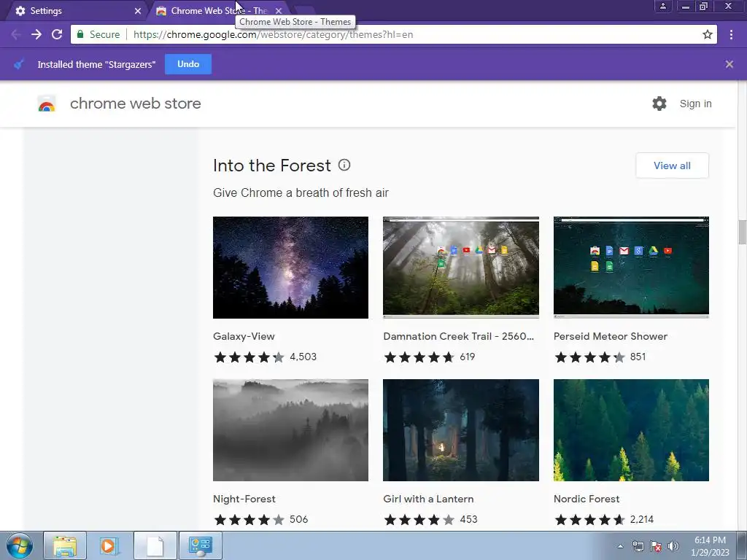The height and width of the screenshot is (560, 747).
Task: Open the Chrome profile person icon
Action: (x=662, y=6)
